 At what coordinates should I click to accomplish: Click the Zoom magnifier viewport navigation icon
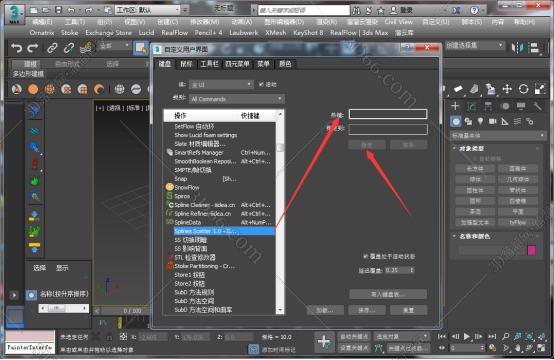506,336
